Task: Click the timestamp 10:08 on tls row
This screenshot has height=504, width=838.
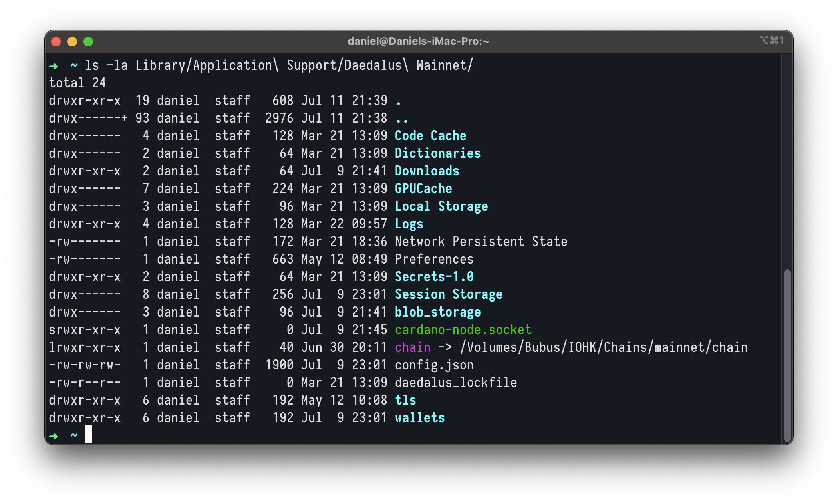Action: click(x=369, y=400)
